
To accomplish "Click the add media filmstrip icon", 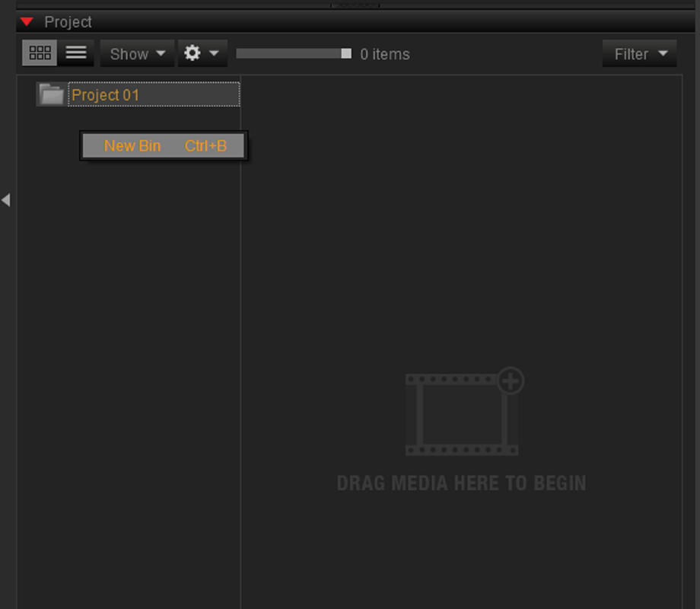I will click(x=464, y=412).
